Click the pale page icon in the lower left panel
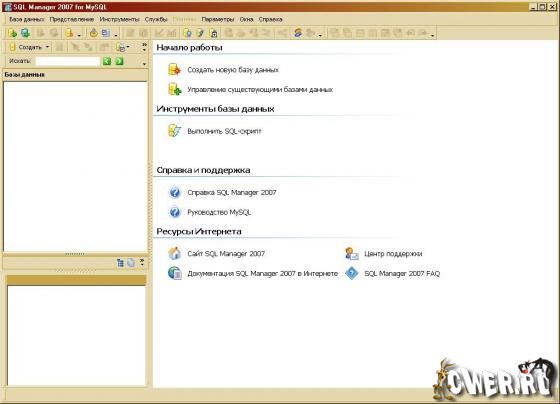The image size is (560, 404). click(131, 263)
